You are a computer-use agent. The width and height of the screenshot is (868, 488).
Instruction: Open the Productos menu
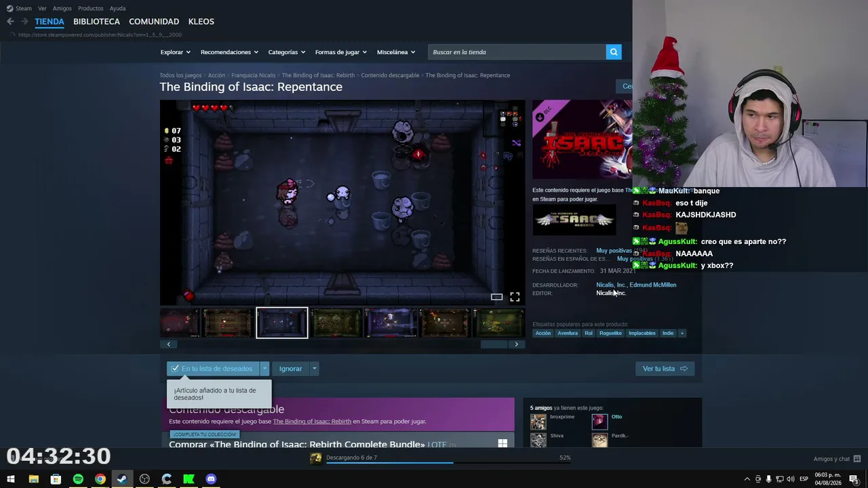click(90, 8)
